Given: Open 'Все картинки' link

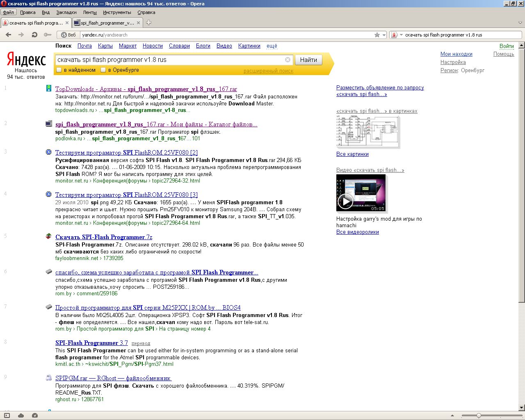Looking at the screenshot, I should point(352,154).
